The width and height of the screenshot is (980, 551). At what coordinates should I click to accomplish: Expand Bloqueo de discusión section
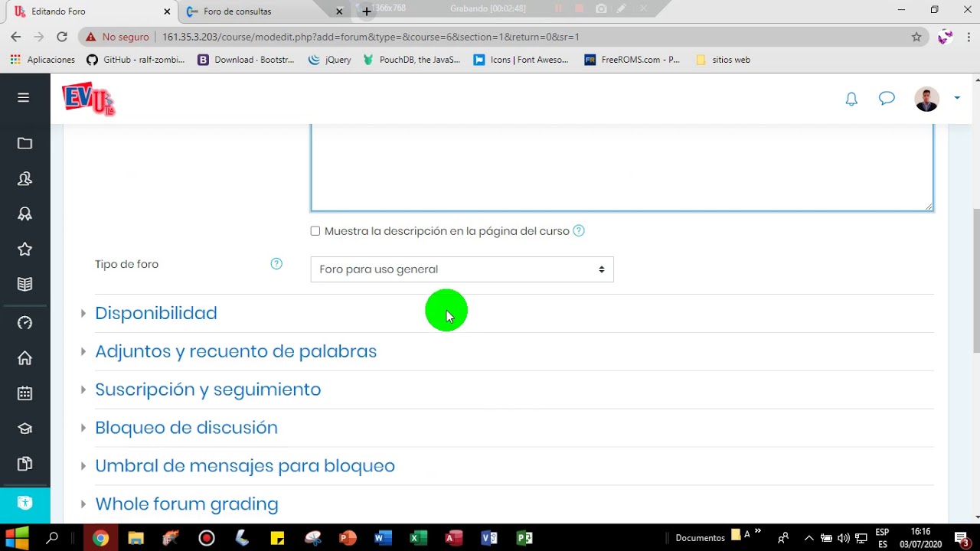186,428
